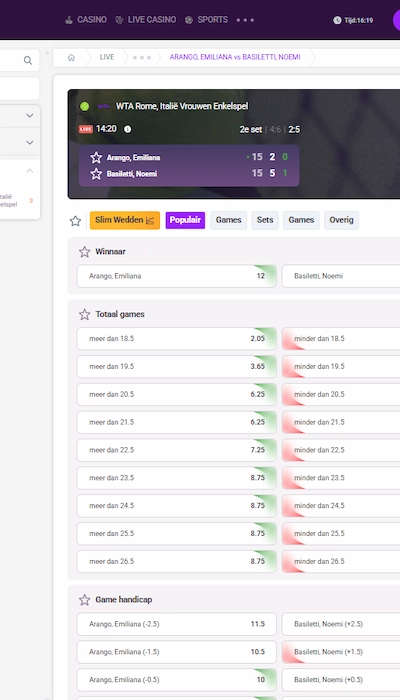Favorite Arango, Emiliana with star icon

[96, 158]
